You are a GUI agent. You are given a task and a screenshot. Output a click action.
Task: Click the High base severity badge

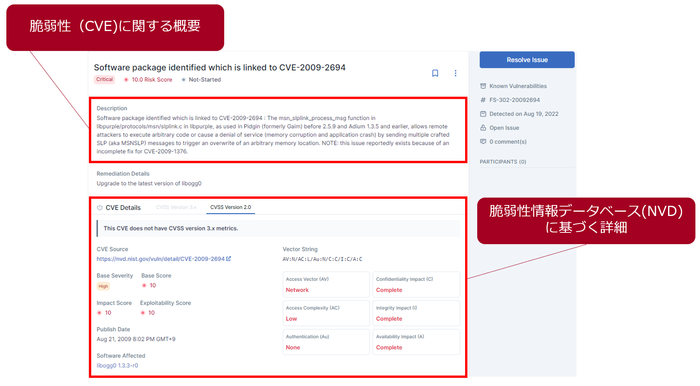(x=103, y=286)
